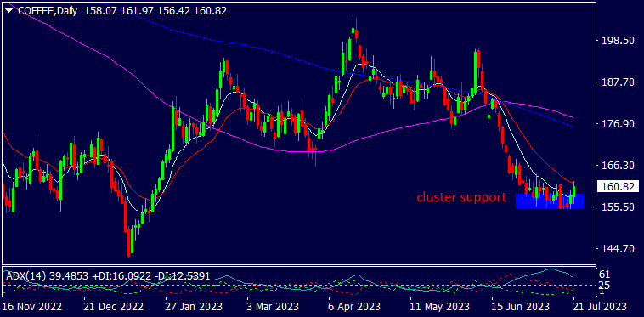Click the ADX scale value 61

click(x=606, y=275)
